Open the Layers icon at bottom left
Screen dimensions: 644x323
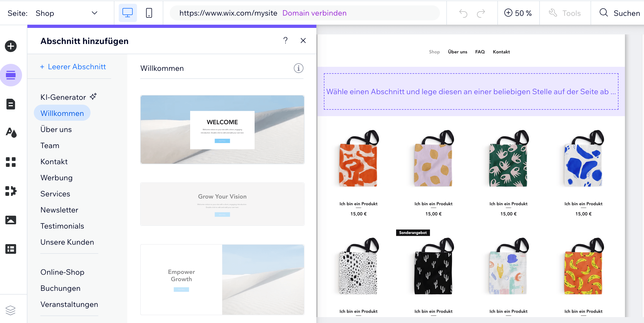[x=10, y=310]
